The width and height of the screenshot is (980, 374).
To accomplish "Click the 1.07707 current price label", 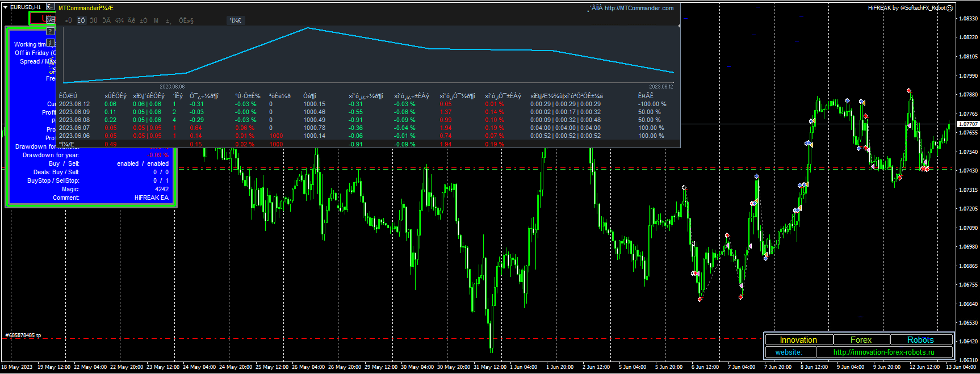I will [968, 124].
